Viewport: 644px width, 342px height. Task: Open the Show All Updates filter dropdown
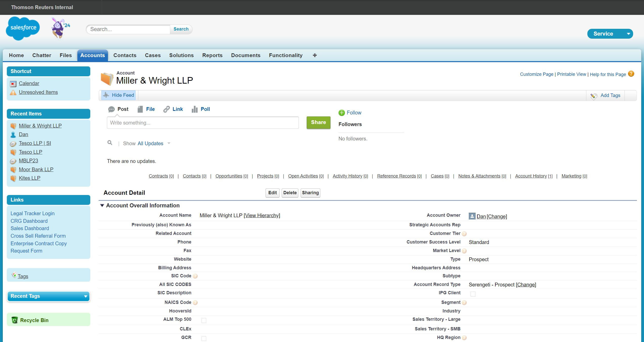(x=154, y=143)
